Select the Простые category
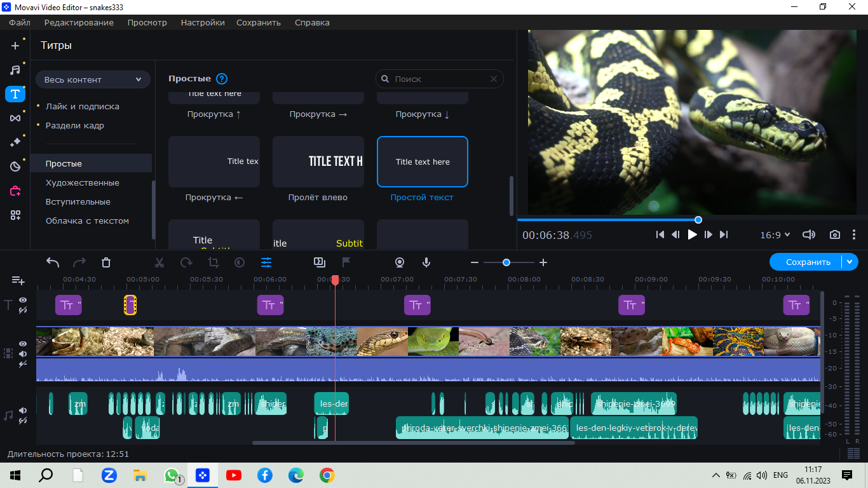868x488 pixels. (91, 163)
